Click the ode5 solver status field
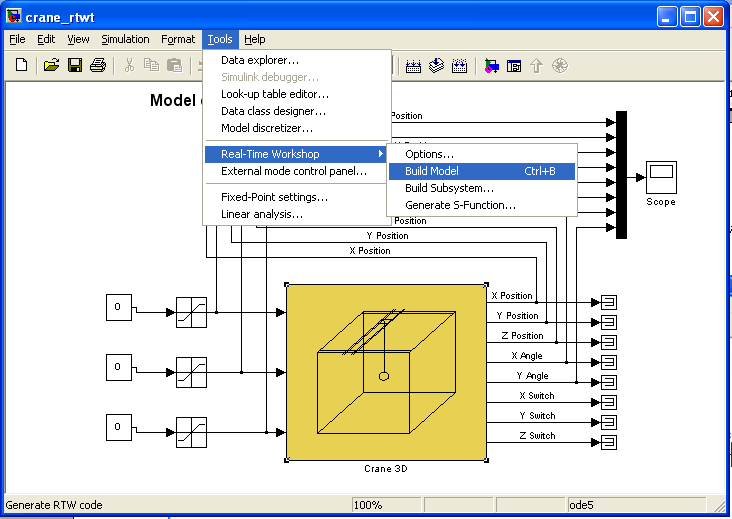732x519 pixels. click(636, 505)
